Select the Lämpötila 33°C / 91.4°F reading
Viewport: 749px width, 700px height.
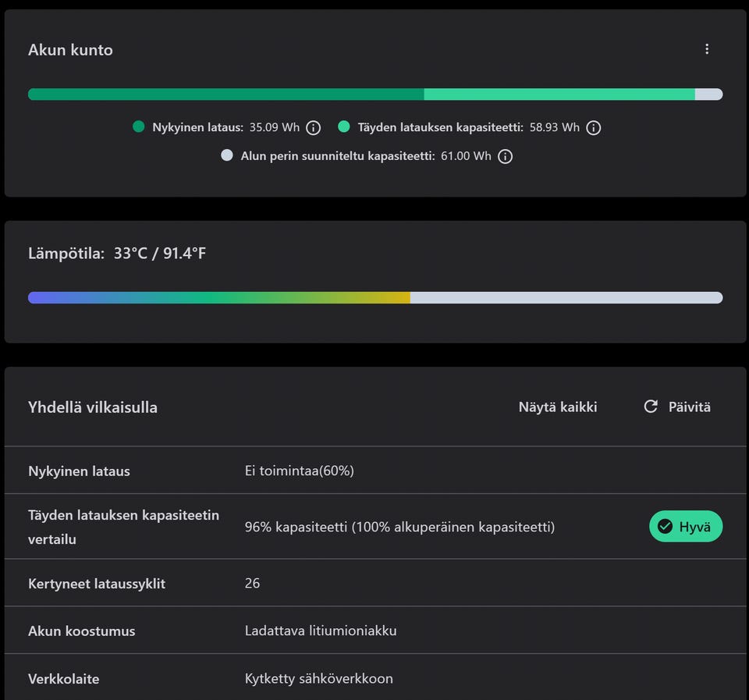(116, 253)
